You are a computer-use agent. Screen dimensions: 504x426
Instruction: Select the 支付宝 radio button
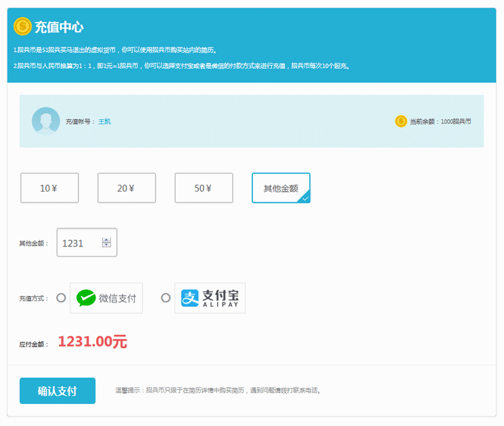pyautogui.click(x=166, y=298)
